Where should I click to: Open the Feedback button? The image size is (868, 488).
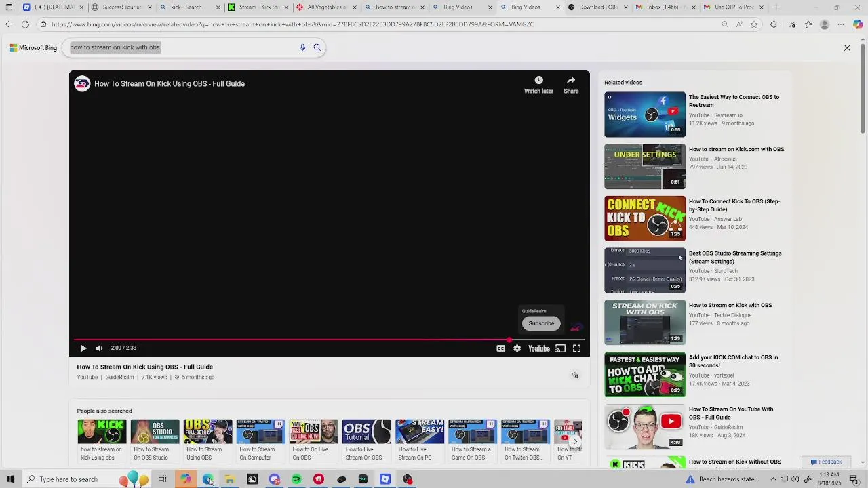coord(825,462)
